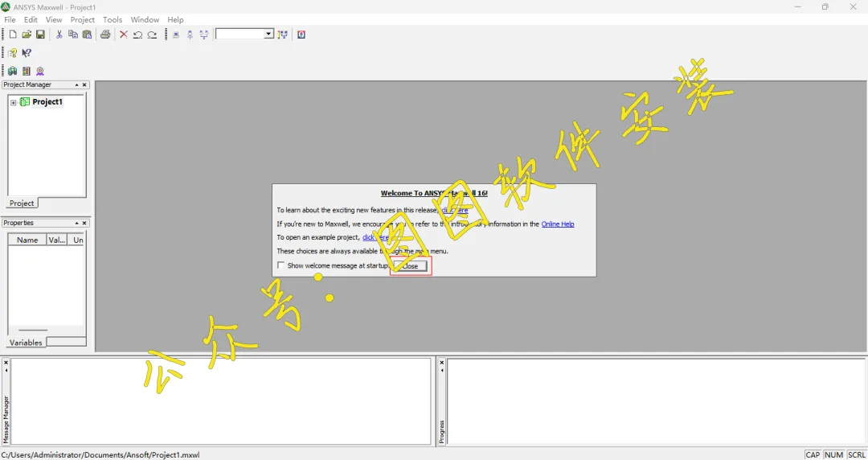Image resolution: width=868 pixels, height=460 pixels.
Task: Click the green Project1 icon in the tree
Action: click(x=25, y=101)
